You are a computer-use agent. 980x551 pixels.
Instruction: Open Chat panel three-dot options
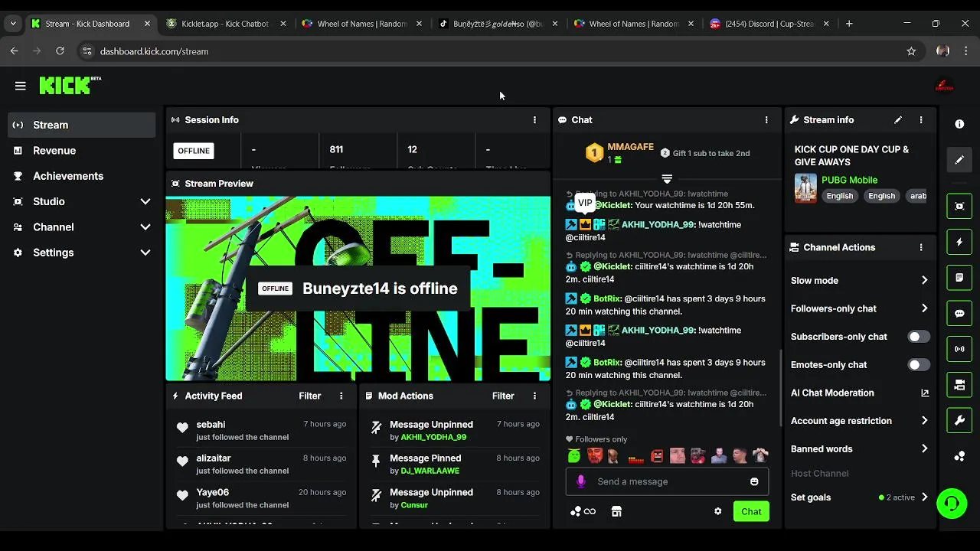click(766, 120)
